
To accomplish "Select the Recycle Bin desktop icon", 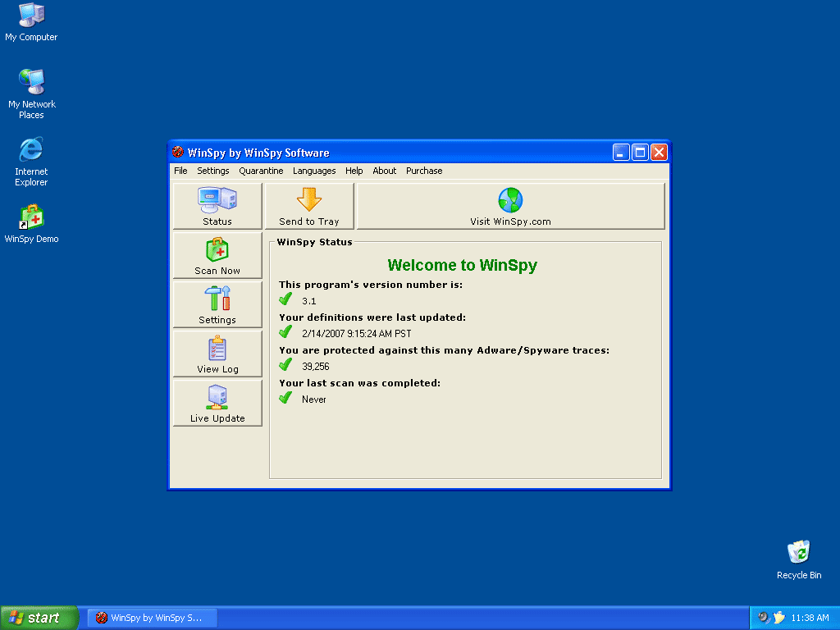I will 798,553.
